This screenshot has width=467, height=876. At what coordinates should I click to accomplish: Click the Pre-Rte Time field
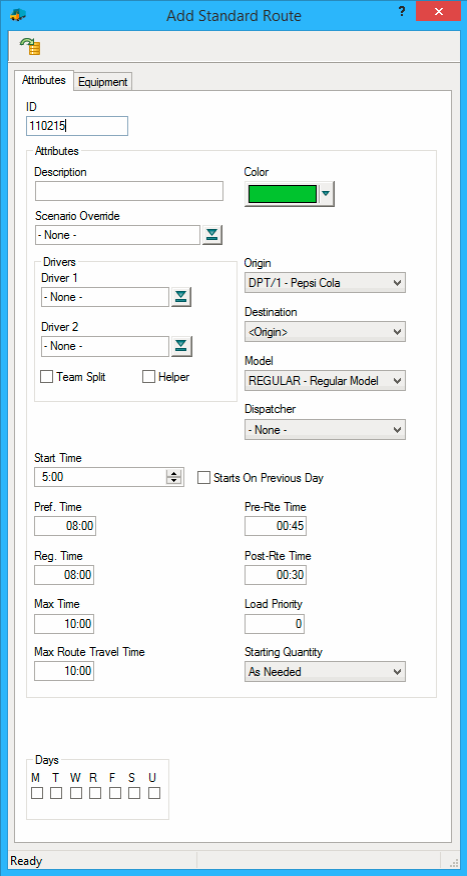275,526
